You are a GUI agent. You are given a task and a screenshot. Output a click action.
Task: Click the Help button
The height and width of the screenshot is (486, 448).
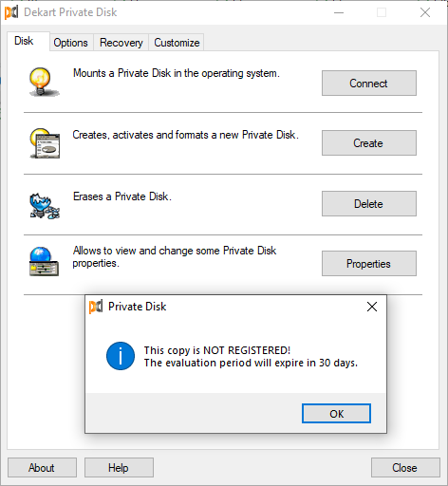coord(119,468)
